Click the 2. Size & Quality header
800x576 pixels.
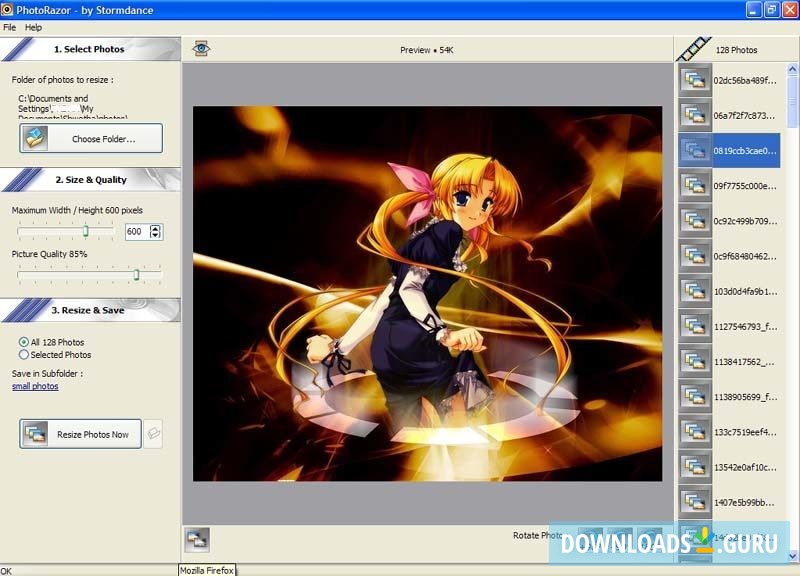point(91,180)
